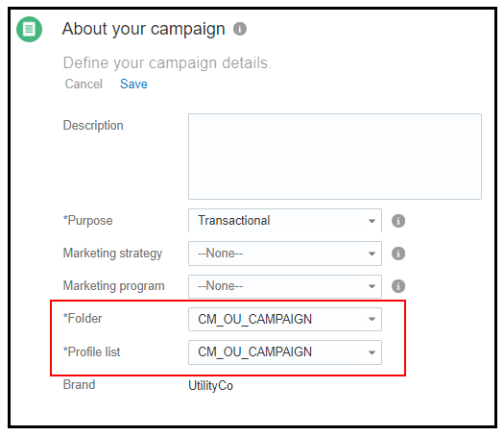Show info icon for Marketing program

point(398,286)
